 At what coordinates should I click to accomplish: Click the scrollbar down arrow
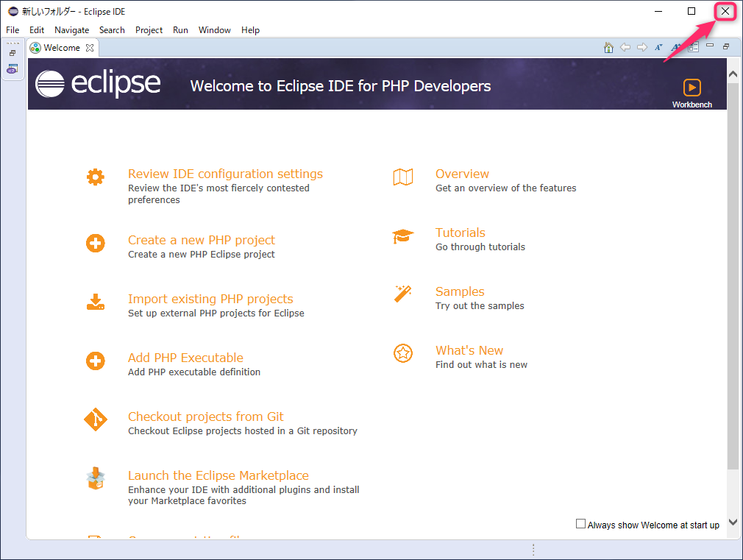coord(733,522)
